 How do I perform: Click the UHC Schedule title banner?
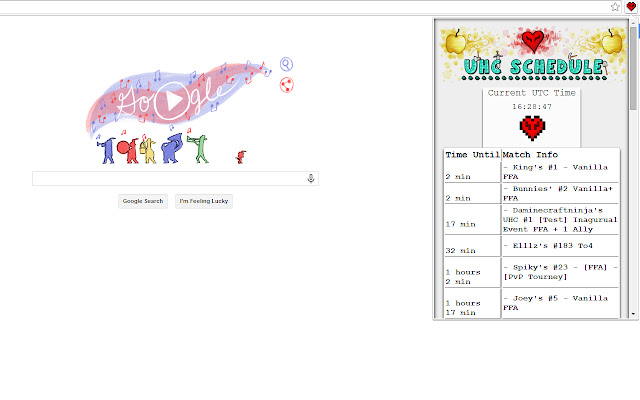534,68
